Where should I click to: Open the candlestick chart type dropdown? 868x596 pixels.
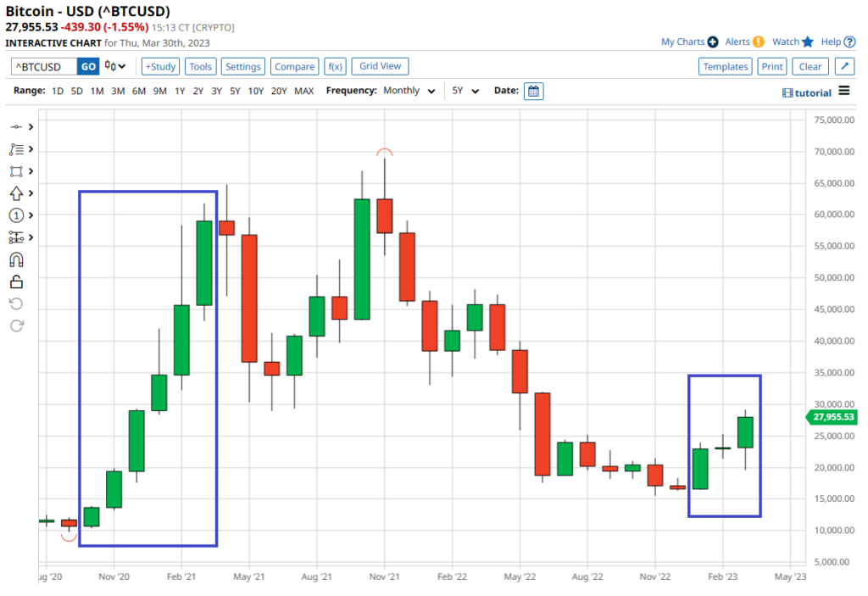tap(115, 66)
